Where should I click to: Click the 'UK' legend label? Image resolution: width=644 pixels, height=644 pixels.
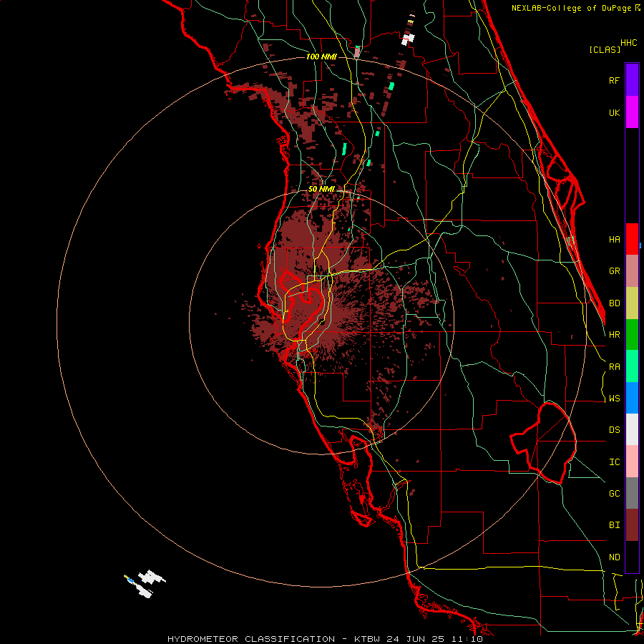615,112
